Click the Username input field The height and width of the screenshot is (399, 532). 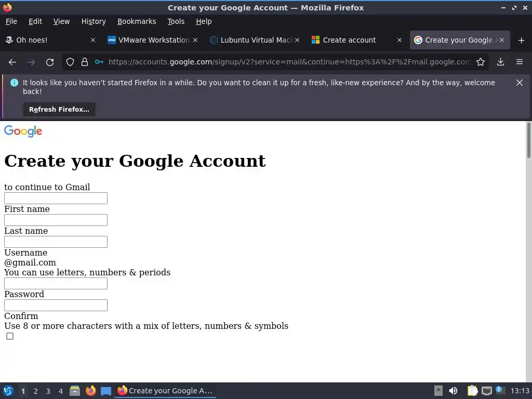56,242
